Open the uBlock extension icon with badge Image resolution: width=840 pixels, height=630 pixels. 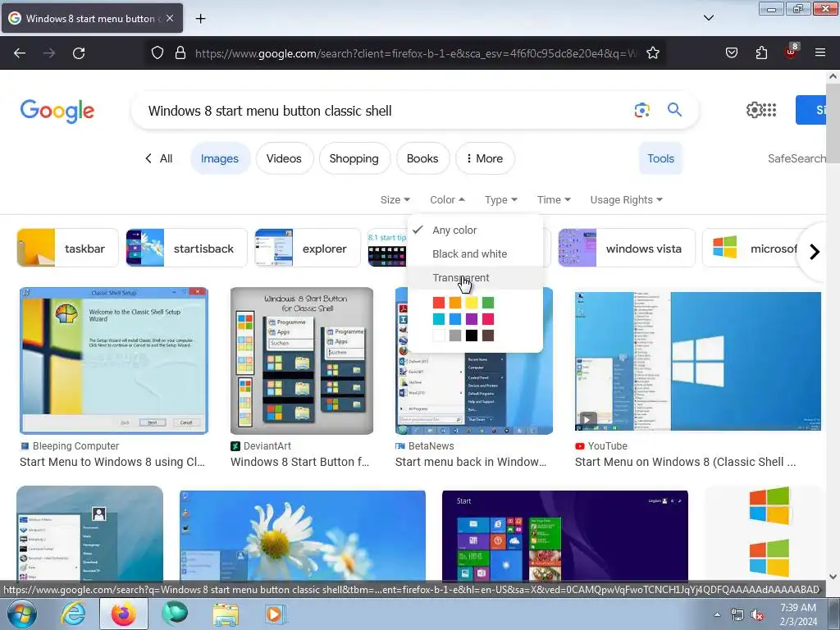(x=792, y=52)
